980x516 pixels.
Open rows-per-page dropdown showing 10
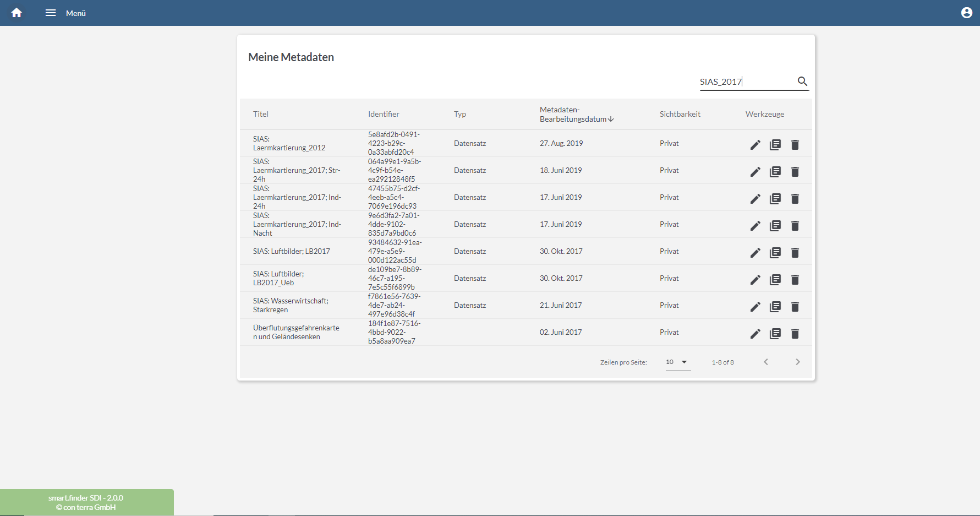[x=678, y=362]
